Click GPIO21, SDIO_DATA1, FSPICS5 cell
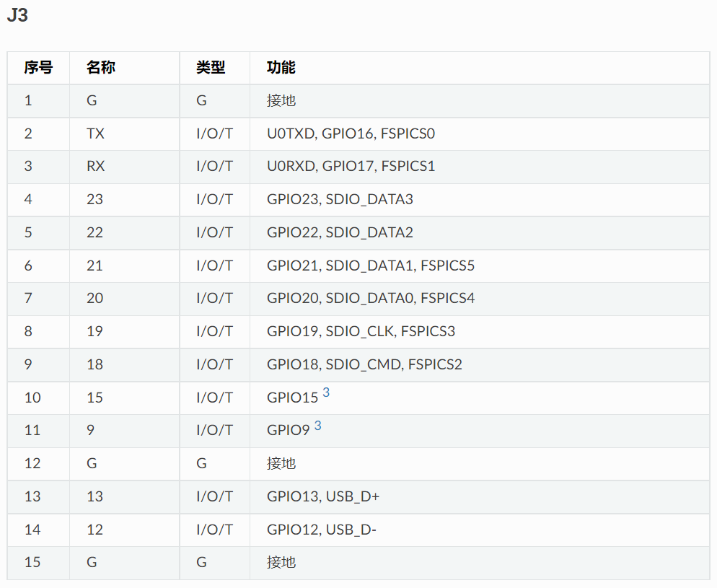 click(x=480, y=266)
